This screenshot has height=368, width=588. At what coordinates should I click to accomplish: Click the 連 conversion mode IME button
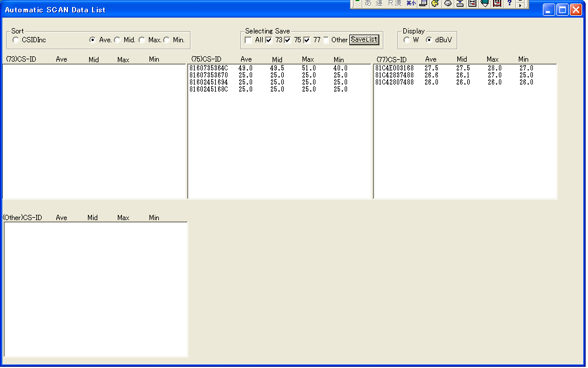pyautogui.click(x=379, y=4)
